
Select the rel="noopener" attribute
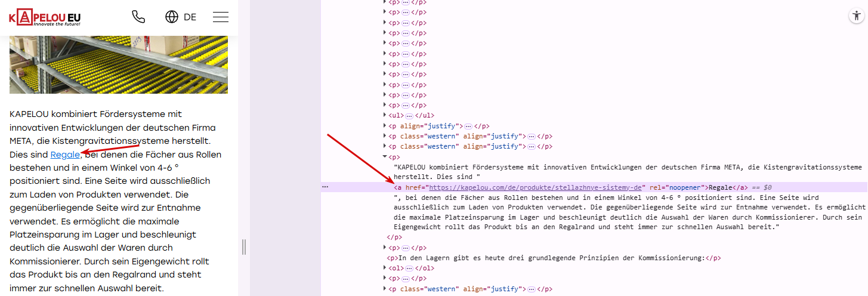pos(677,187)
